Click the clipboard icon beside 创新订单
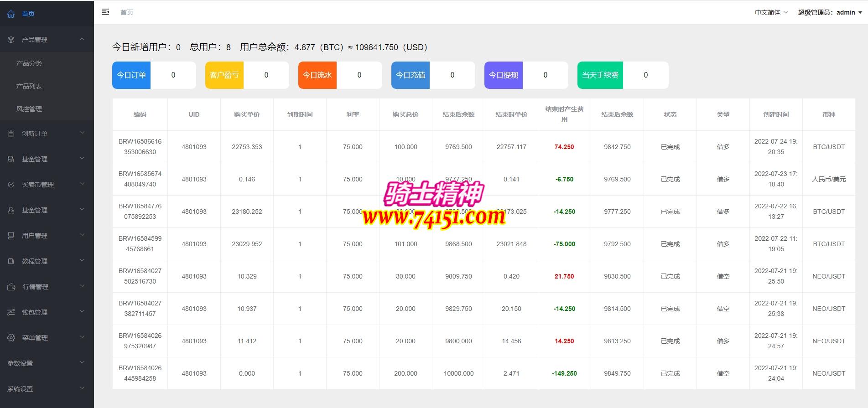This screenshot has height=408, width=868. [x=11, y=134]
